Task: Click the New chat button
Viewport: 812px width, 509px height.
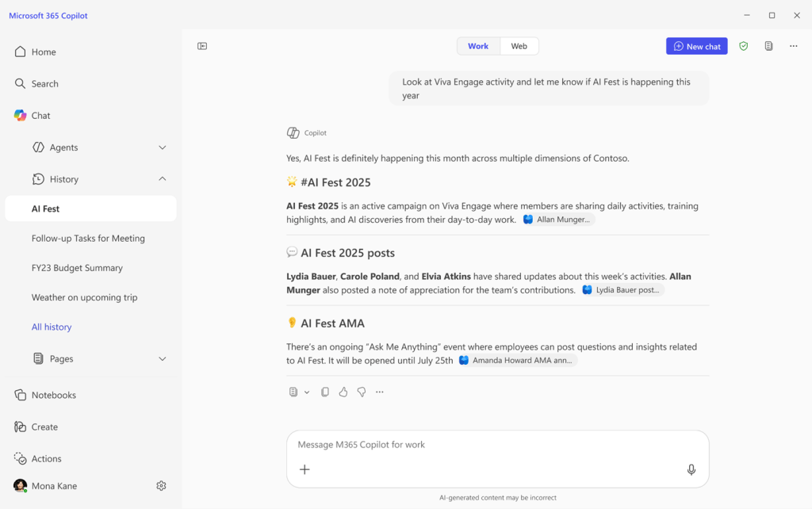Action: coord(696,46)
